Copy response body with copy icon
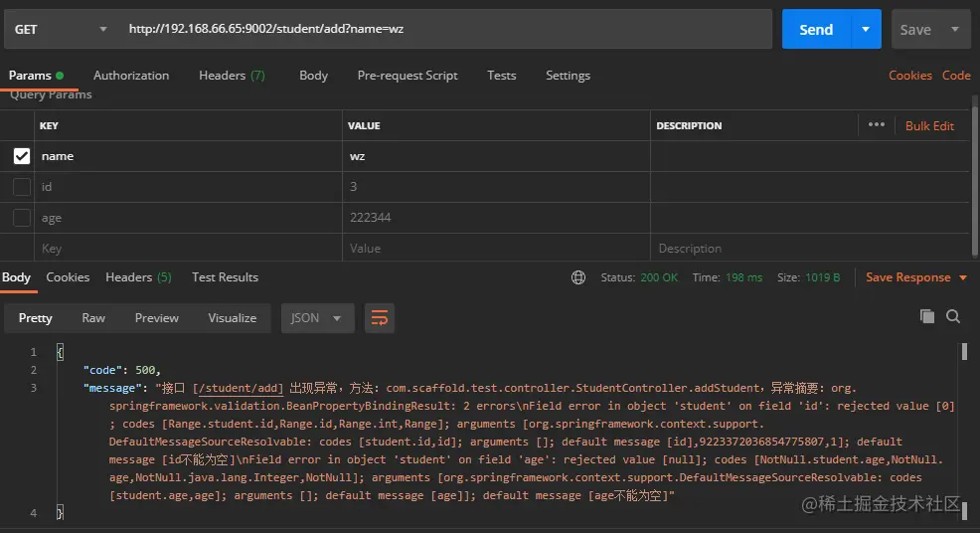980x533 pixels. (927, 316)
